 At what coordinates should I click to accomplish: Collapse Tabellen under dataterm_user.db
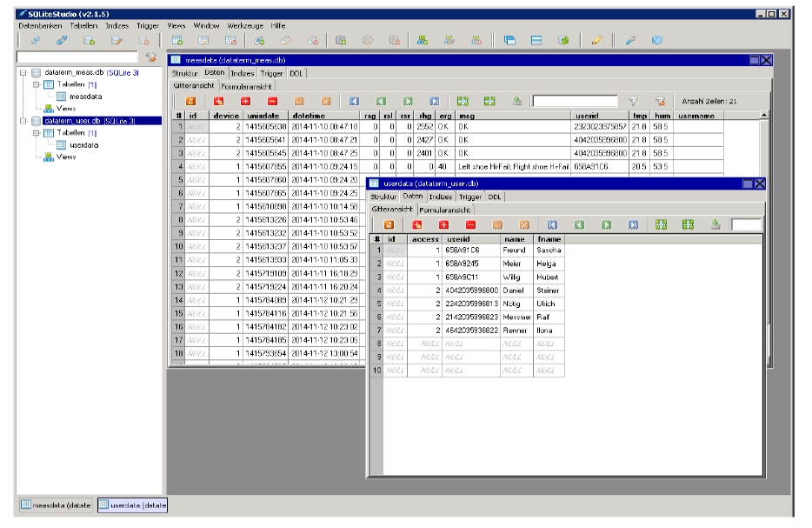(x=37, y=132)
